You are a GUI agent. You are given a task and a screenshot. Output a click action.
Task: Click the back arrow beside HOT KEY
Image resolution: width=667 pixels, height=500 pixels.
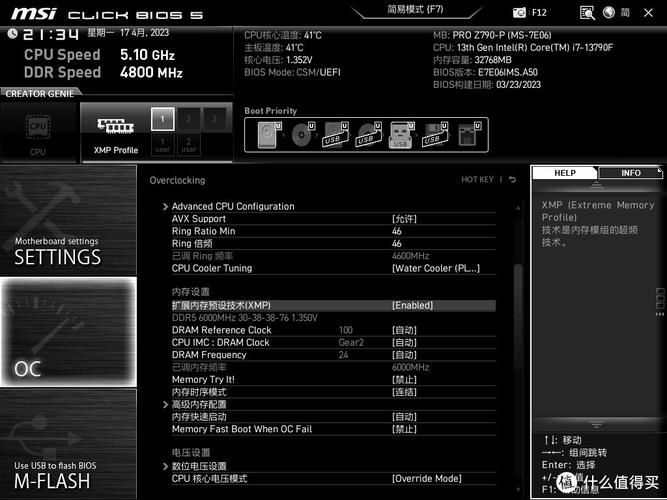pyautogui.click(x=512, y=180)
